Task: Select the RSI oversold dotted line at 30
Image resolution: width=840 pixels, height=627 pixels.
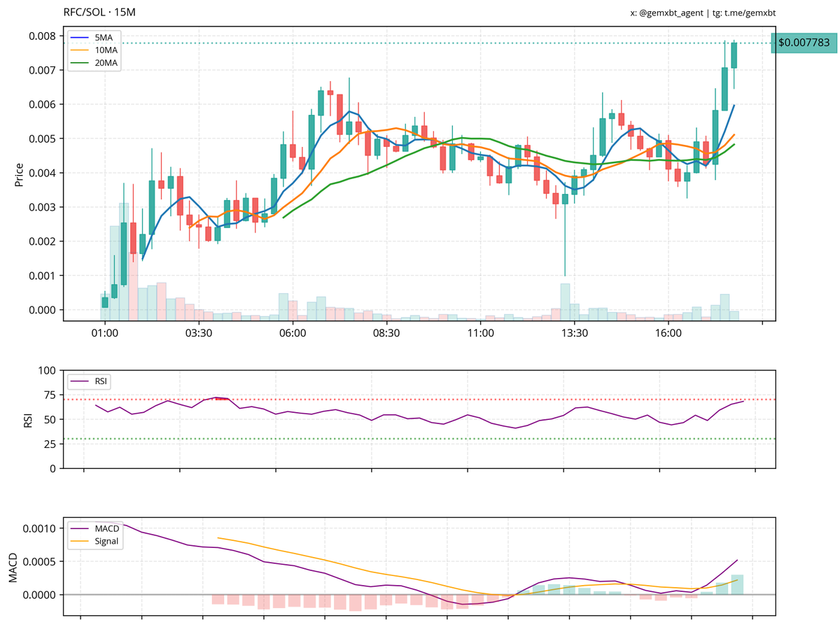Action: [x=420, y=440]
